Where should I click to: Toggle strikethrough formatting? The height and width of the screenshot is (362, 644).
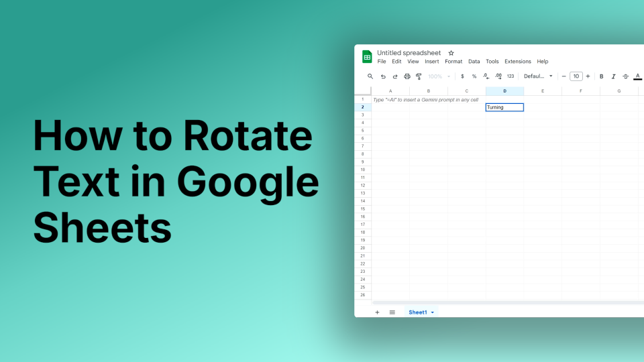tap(625, 76)
